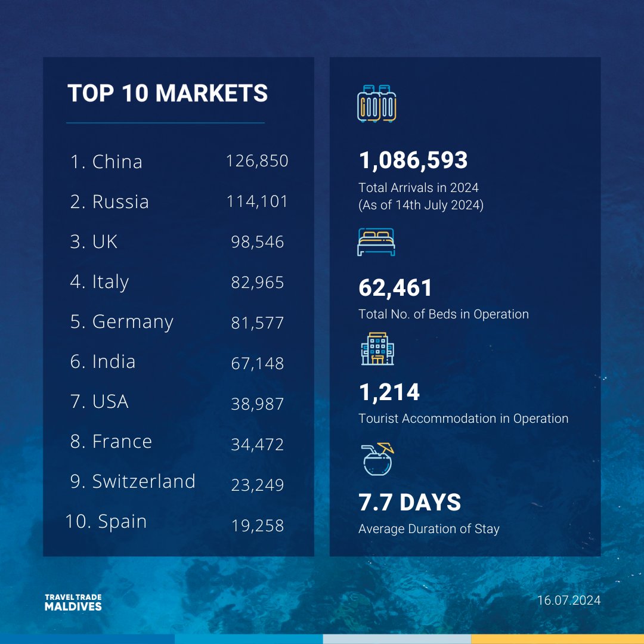Select the '8. France' row label
The height and width of the screenshot is (644, 644).
(111, 441)
